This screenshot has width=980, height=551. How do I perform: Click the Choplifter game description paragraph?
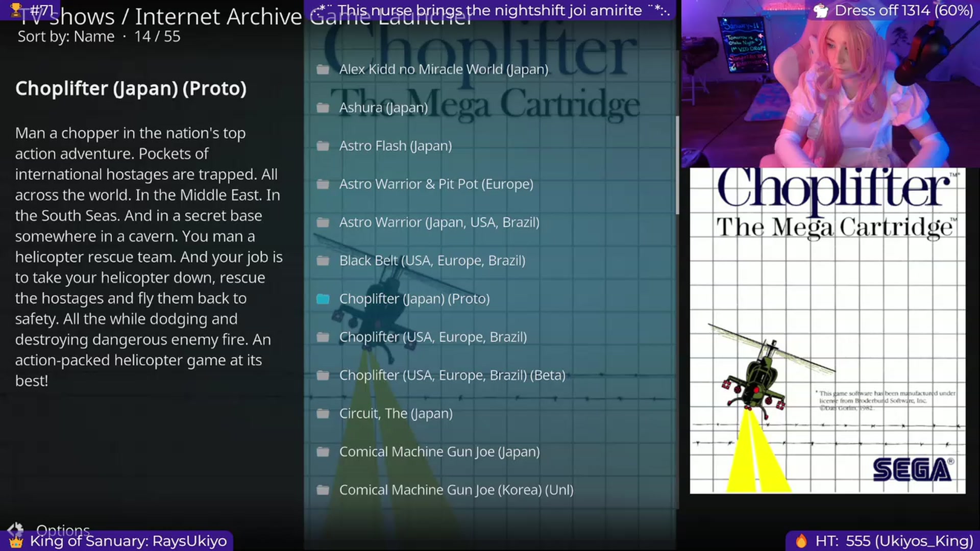click(x=149, y=257)
